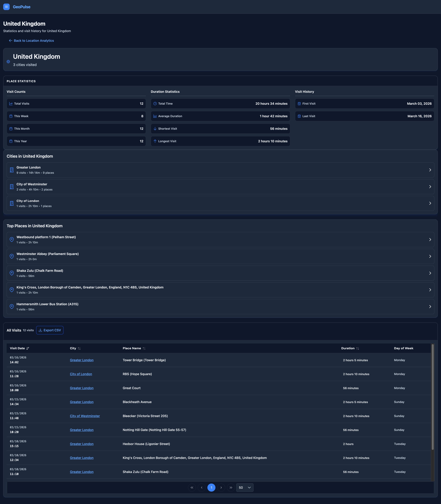Click the Westminster Abbey pin icon
The image size is (441, 504).
(x=12, y=256)
